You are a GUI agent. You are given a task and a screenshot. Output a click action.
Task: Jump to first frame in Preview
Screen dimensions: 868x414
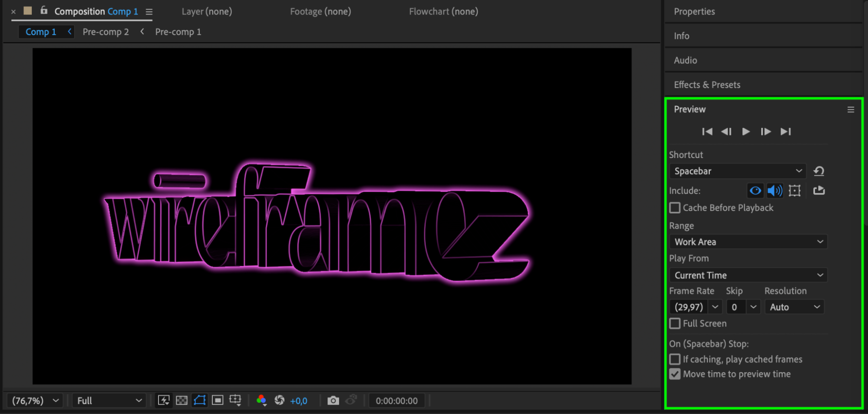pos(707,131)
